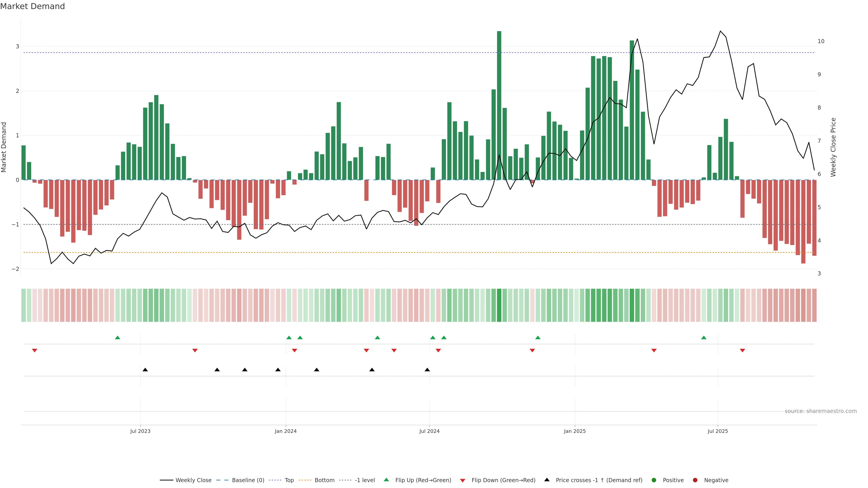Click first black triangle marker near Jul 2023
868x488 pixels.
click(145, 370)
